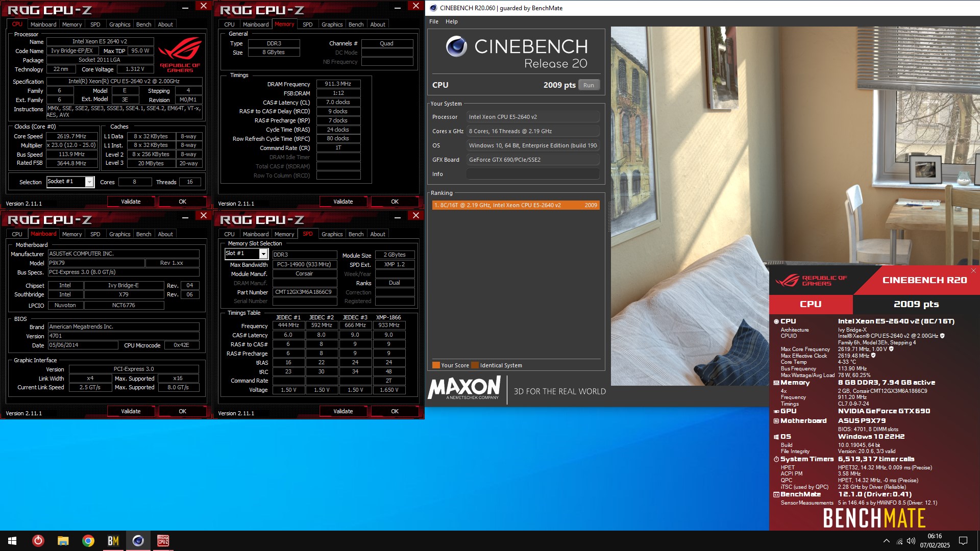Open the File menu in Cinebench
Image resolution: width=980 pixels, height=551 pixels.
click(434, 21)
